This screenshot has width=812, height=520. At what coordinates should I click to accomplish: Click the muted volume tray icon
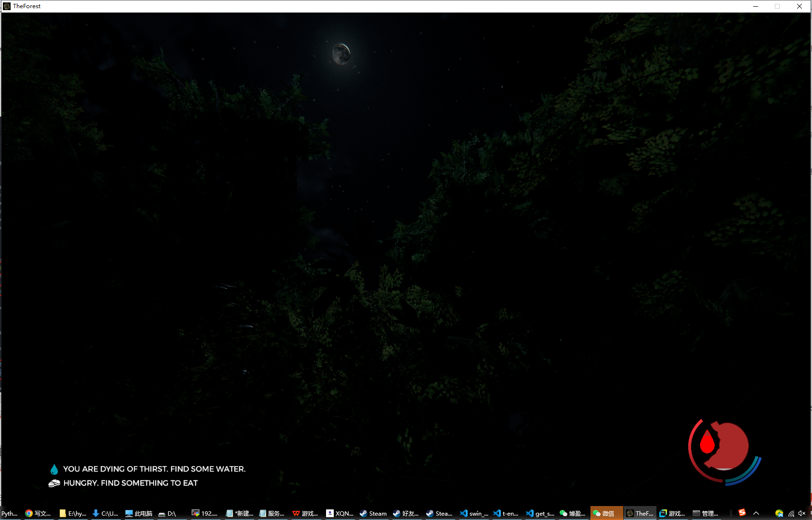(802, 513)
